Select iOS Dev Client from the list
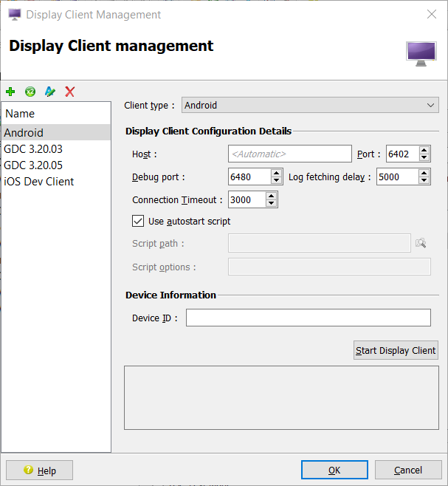 tap(39, 182)
